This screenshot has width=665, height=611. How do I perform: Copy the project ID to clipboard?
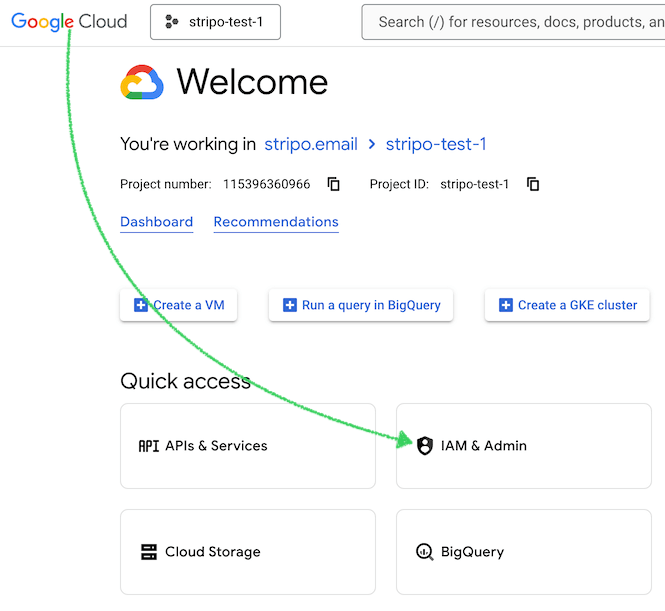click(x=533, y=184)
